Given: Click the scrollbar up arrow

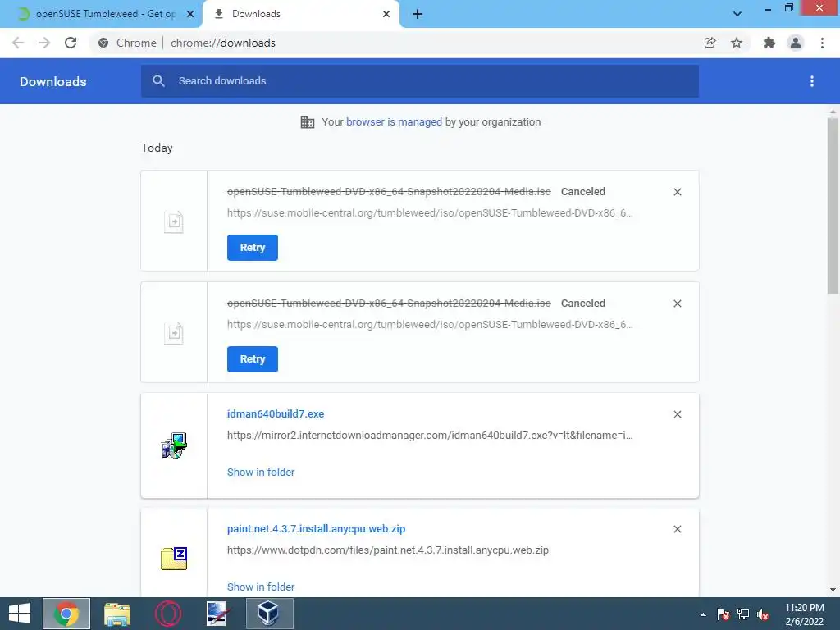Looking at the screenshot, I should pos(833,112).
